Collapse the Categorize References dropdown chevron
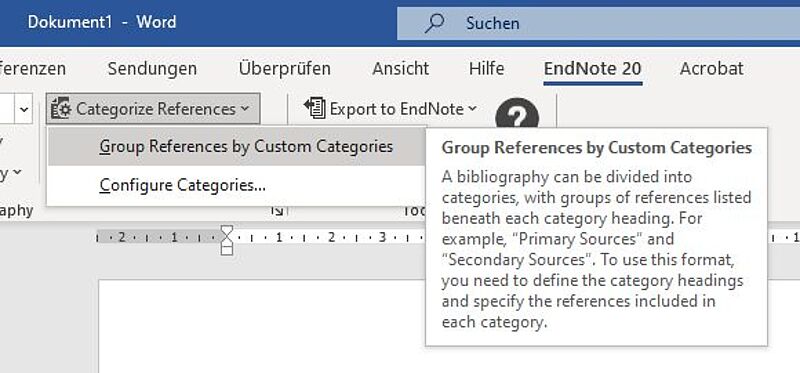The image size is (800, 373). click(244, 109)
